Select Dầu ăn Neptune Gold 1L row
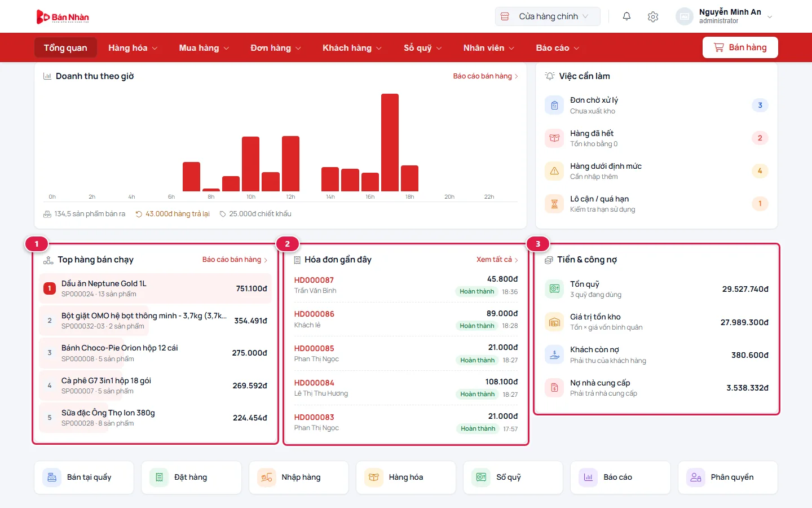 pos(156,288)
